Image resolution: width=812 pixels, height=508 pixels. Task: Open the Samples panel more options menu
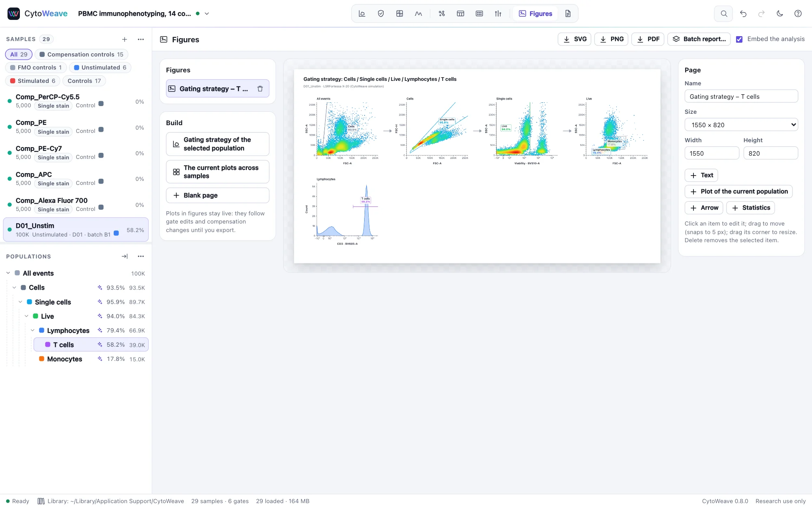(141, 39)
